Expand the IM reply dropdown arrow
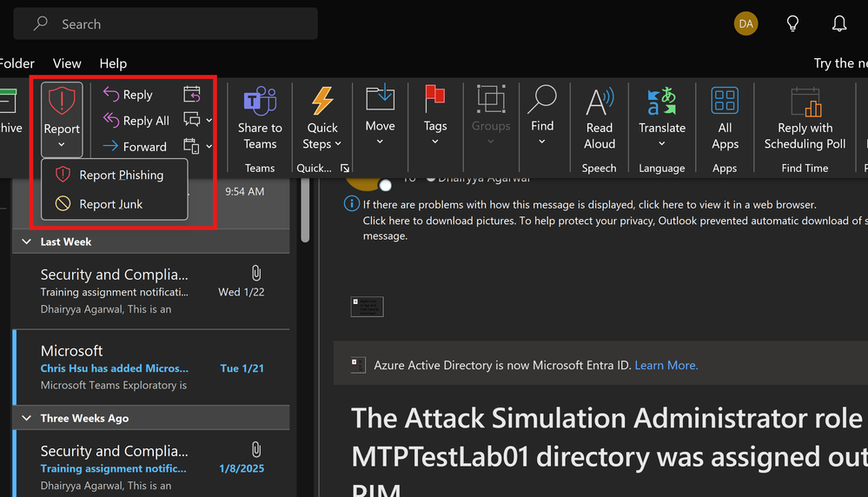Viewport: 868px width, 497px height. pyautogui.click(x=209, y=120)
